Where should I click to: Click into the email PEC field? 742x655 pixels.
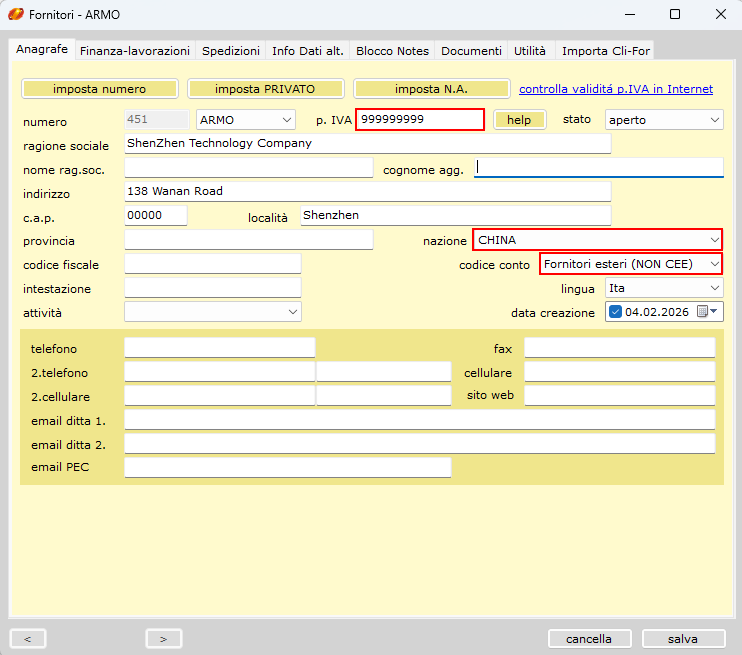pyautogui.click(x=287, y=467)
